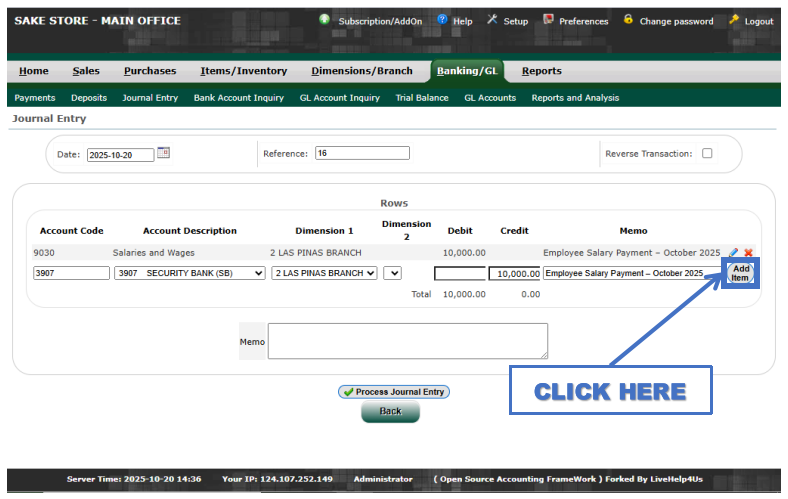
Task: Open the calendar date picker icon
Action: [164, 153]
